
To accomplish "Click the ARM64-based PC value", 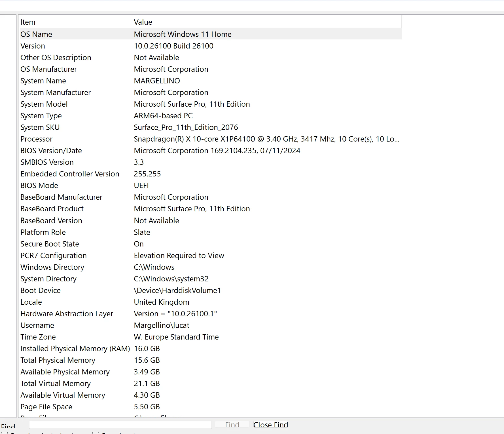I will 163,116.
